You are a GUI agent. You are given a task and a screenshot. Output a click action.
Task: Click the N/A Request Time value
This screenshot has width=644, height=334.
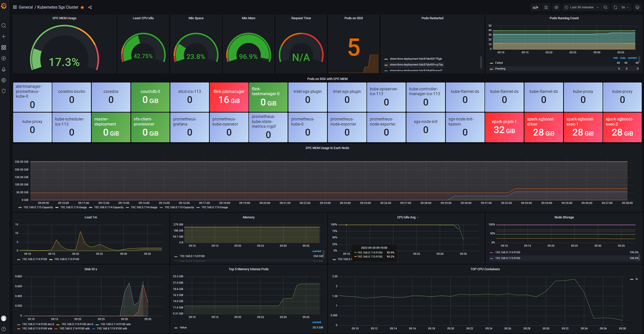[301, 57]
